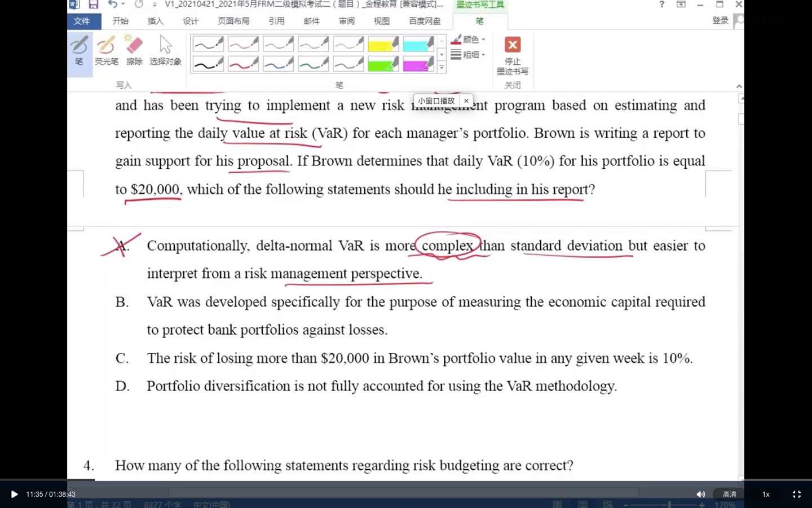812x508 pixels.
Task: Select the 荧光笔 highlighter tool
Action: [x=106, y=51]
